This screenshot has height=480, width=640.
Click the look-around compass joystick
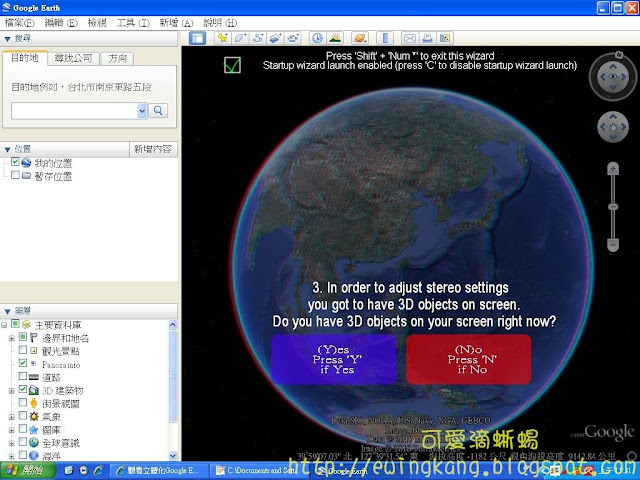613,77
